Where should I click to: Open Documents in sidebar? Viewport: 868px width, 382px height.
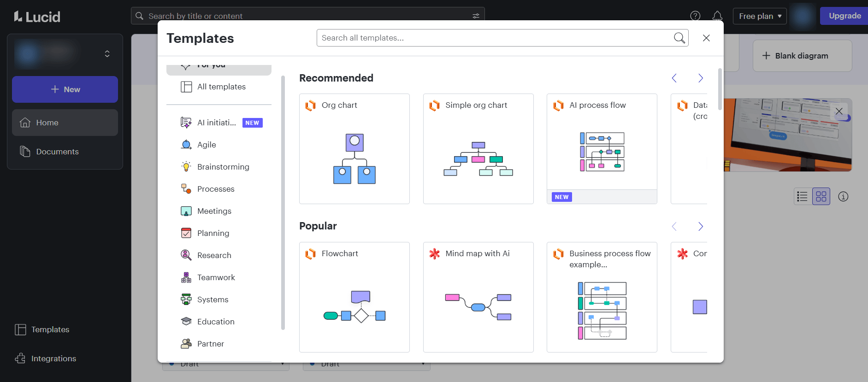pyautogui.click(x=65, y=152)
